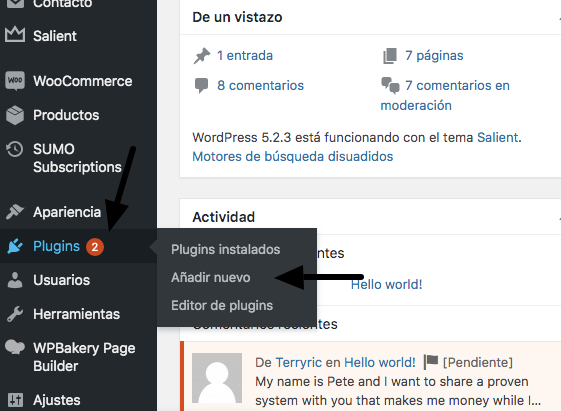The height and width of the screenshot is (411, 561).
Task: Click the [Pendiente] status text
Action: [x=478, y=362]
